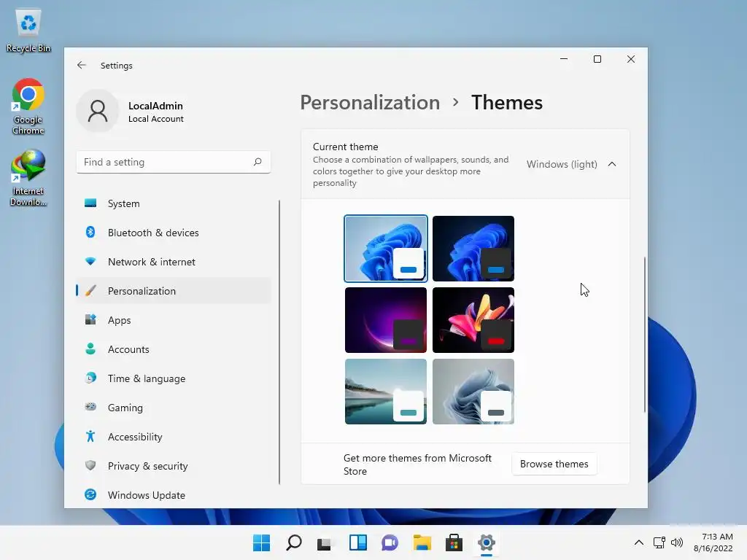The height and width of the screenshot is (560, 747).
Task: Select the colorful flower Captured Motion theme
Action: click(473, 320)
